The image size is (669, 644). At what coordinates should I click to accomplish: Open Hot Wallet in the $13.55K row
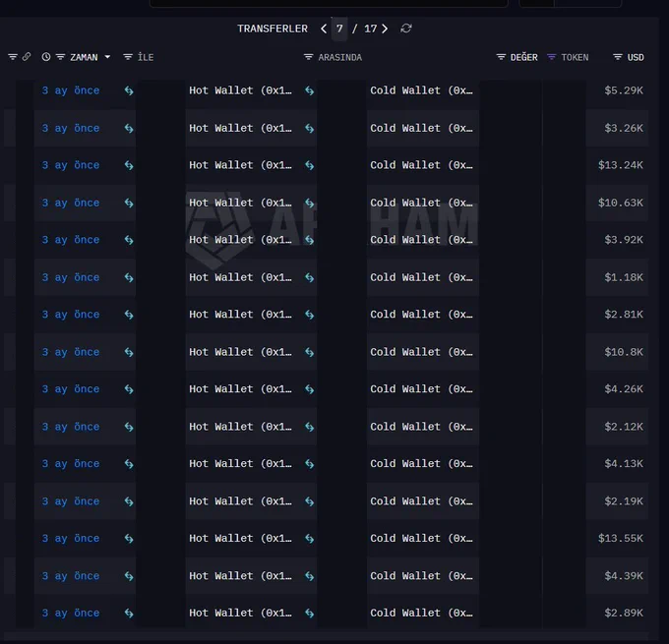241,538
